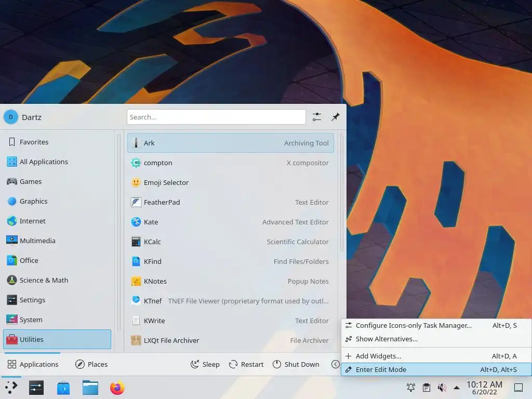
Task: Click the application list scrollbar
Action: pyautogui.click(x=342, y=193)
